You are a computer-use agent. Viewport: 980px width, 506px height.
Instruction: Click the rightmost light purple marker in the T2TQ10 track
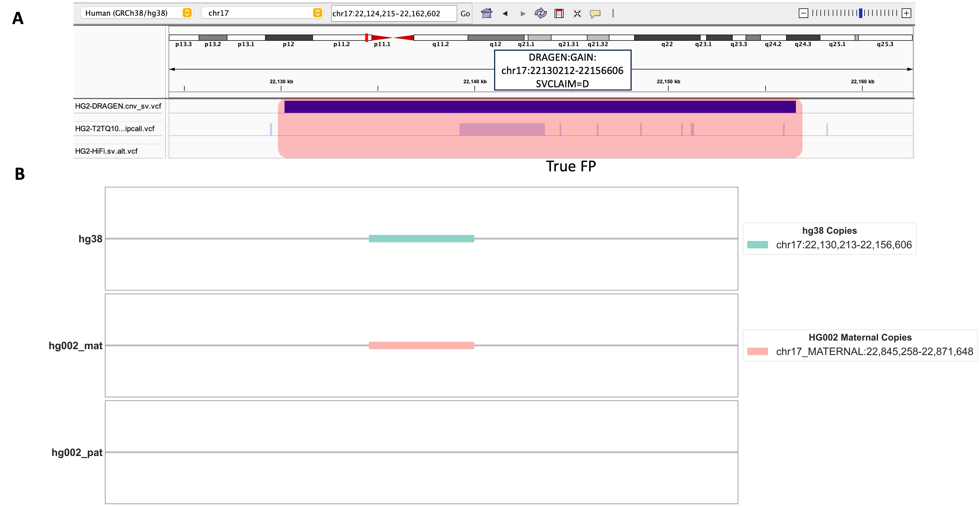click(827, 129)
